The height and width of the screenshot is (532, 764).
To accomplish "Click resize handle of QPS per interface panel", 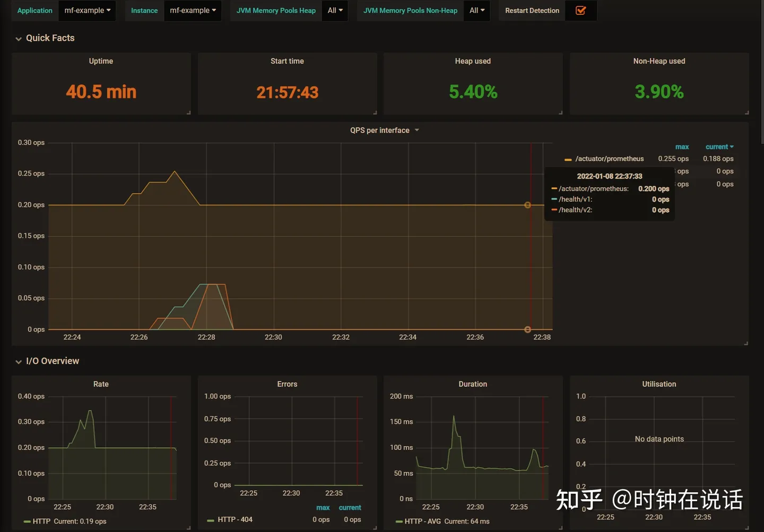I will (x=745, y=343).
